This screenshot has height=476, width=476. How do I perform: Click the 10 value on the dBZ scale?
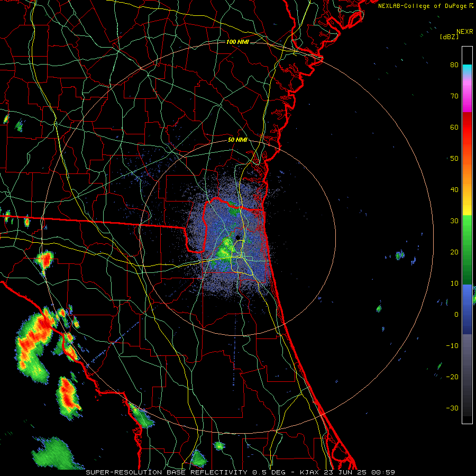click(x=454, y=283)
